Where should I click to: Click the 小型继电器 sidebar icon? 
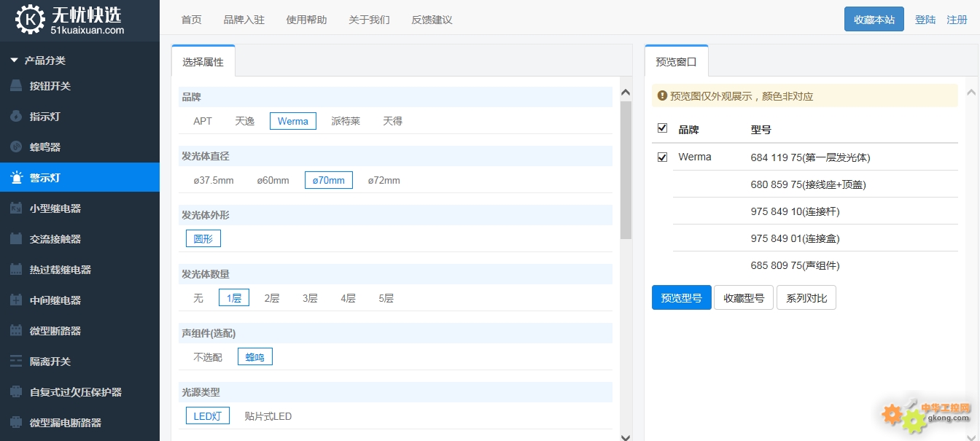coord(16,208)
